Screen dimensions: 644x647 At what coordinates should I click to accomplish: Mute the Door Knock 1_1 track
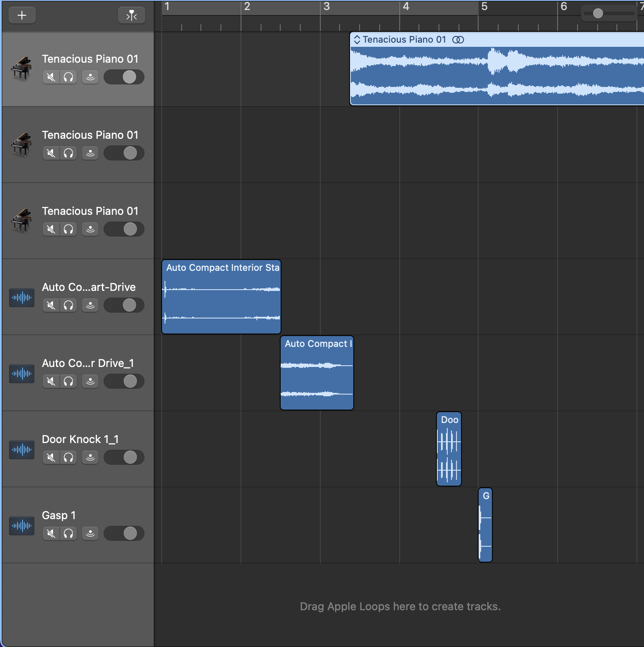click(x=51, y=458)
